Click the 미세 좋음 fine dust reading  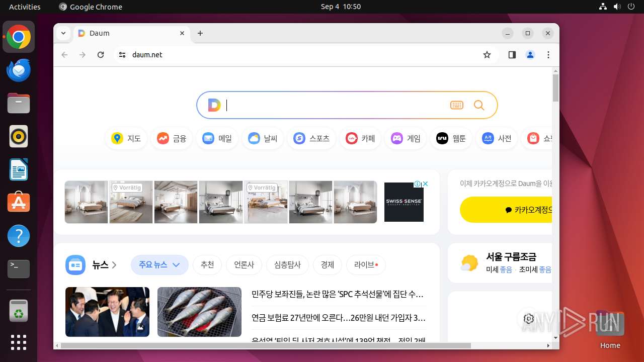[x=499, y=269]
